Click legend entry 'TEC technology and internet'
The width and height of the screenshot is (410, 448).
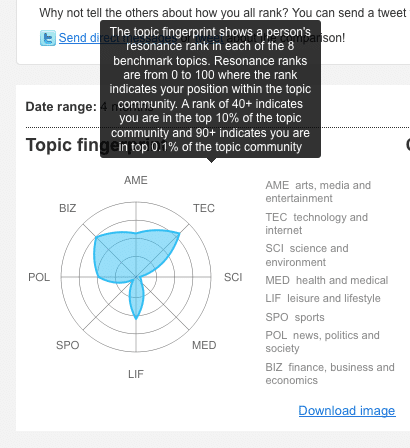[316, 224]
